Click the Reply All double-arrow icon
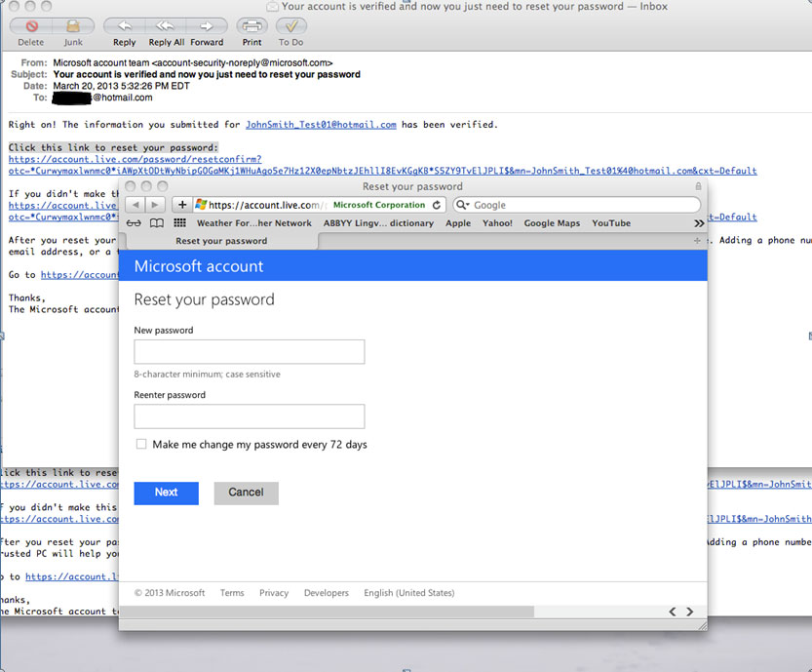Image resolution: width=812 pixels, height=672 pixels. pos(166,26)
